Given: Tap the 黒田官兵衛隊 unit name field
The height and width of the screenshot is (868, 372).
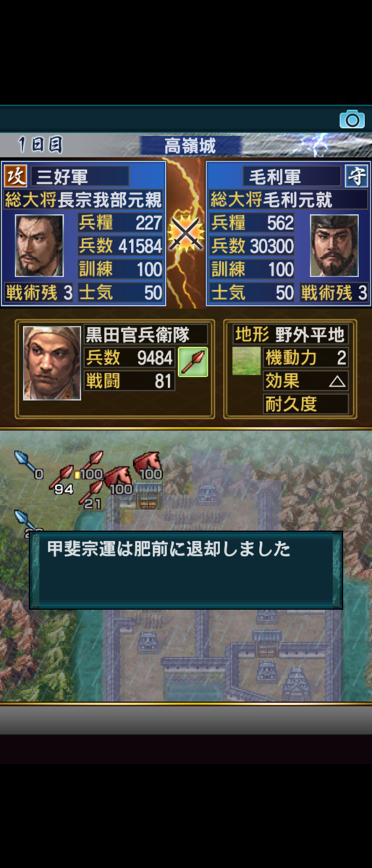Looking at the screenshot, I should tap(146, 334).
